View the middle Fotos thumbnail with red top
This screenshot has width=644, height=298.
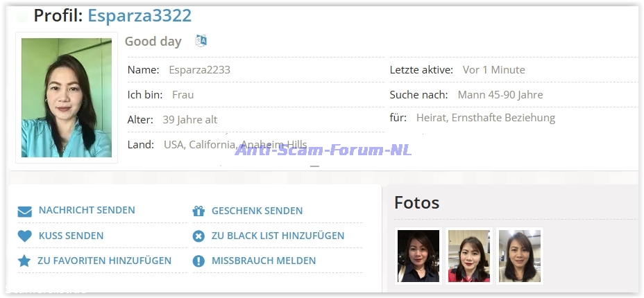[x=469, y=256]
